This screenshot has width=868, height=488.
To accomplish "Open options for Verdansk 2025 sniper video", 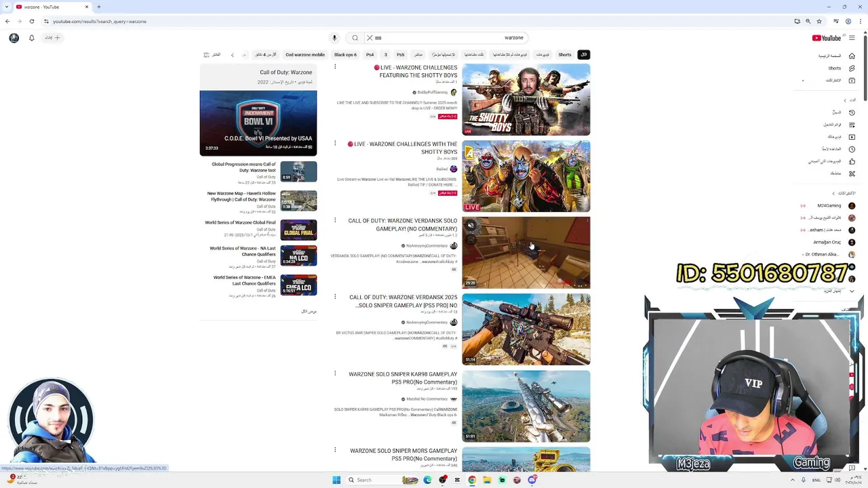I will click(335, 297).
